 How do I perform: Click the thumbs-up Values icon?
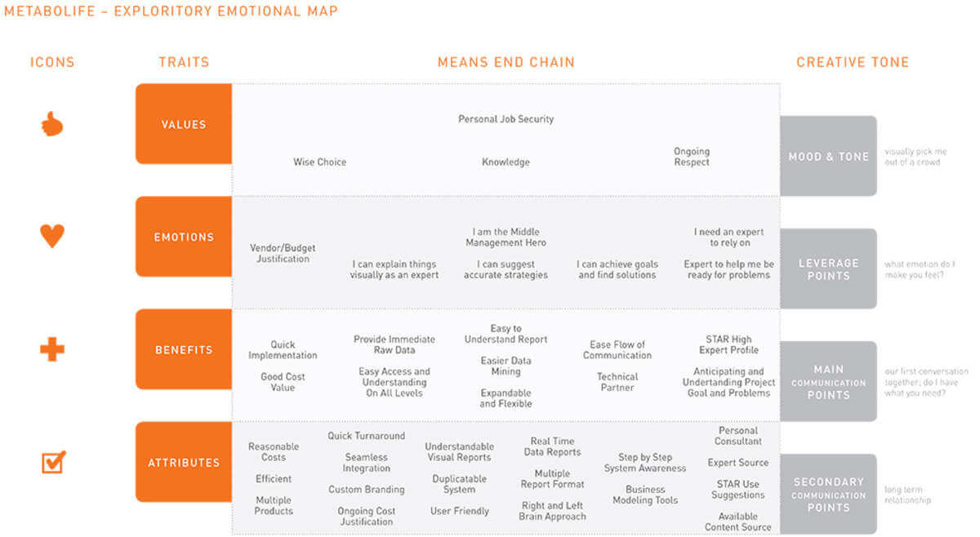(52, 125)
